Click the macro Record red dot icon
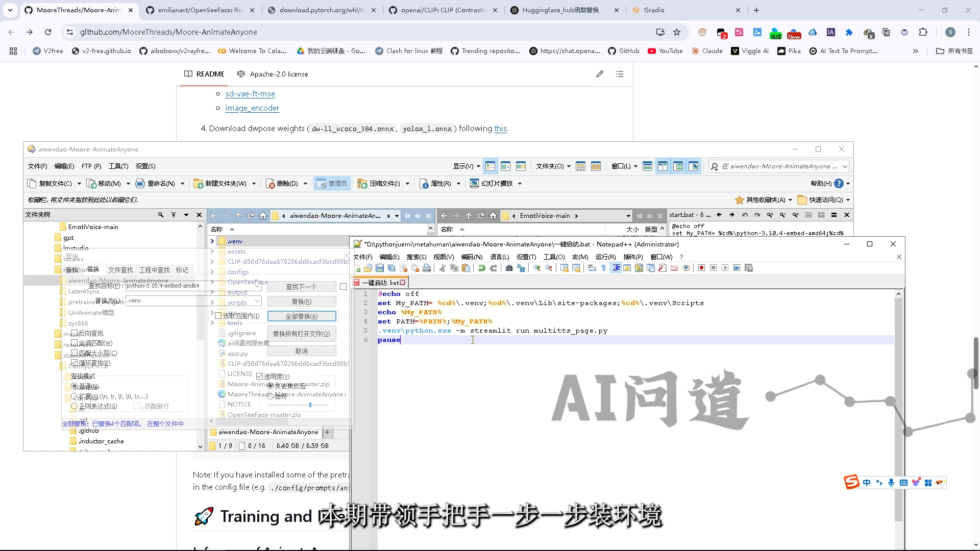The width and height of the screenshot is (980, 551). [701, 268]
